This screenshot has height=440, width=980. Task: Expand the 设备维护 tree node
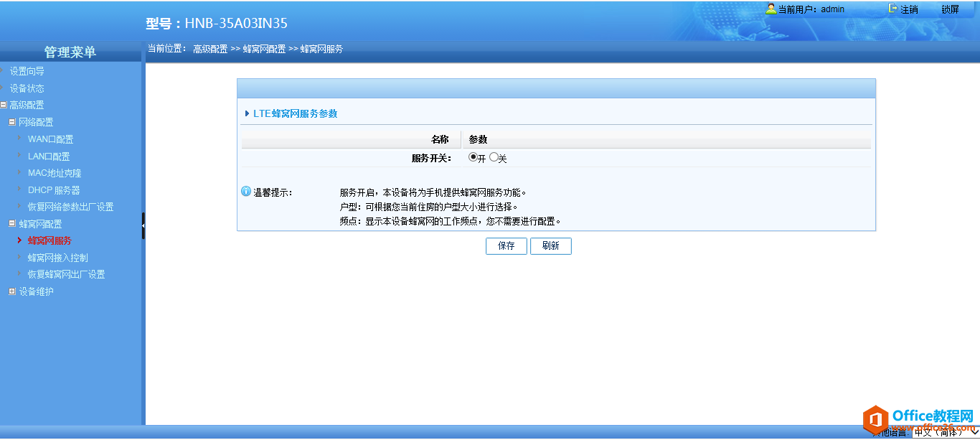pyautogui.click(x=12, y=291)
